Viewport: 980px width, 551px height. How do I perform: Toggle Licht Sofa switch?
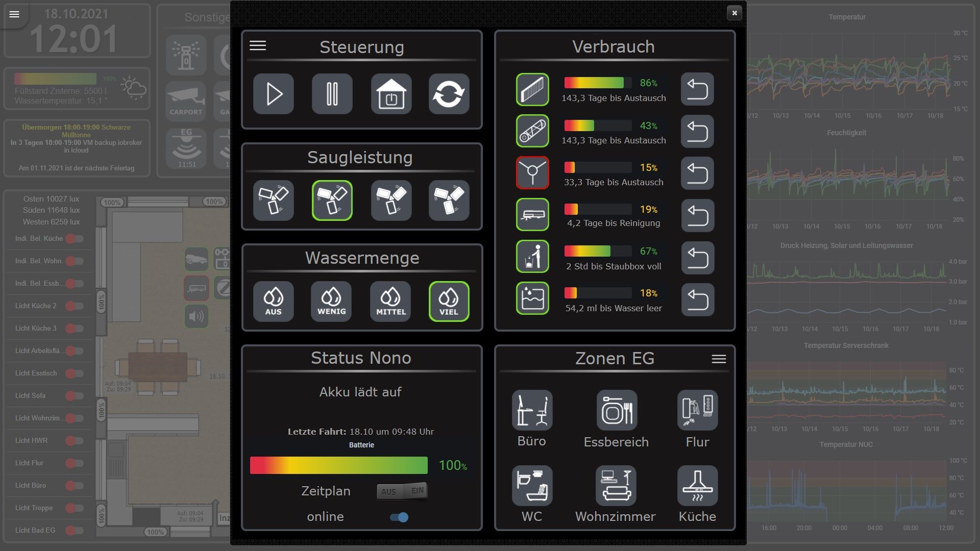(x=75, y=396)
